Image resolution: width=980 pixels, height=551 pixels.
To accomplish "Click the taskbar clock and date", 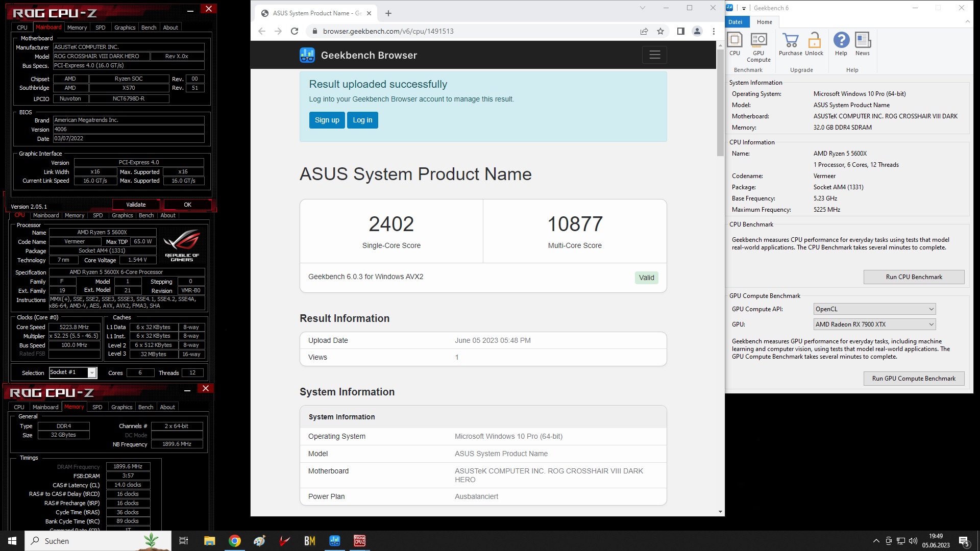I will (x=936, y=541).
